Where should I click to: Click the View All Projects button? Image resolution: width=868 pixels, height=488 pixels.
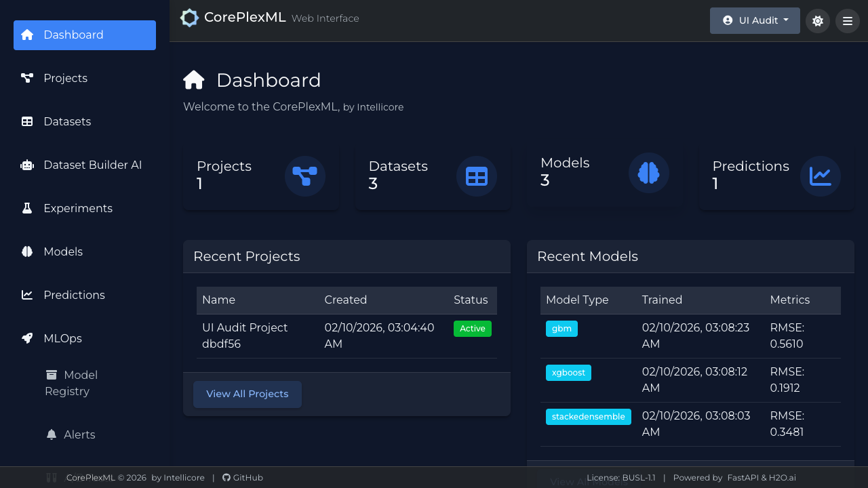point(248,394)
